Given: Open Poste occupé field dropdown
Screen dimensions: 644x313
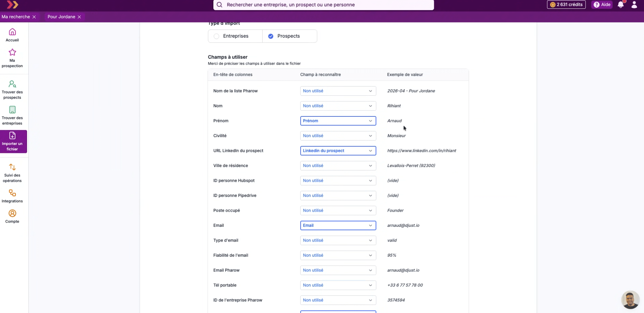Looking at the screenshot, I should [x=338, y=211].
